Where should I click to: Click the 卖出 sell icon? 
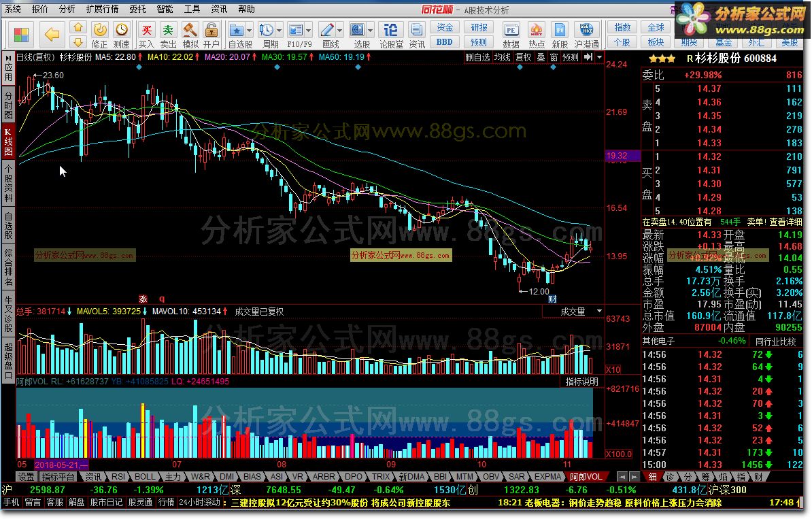tap(168, 30)
